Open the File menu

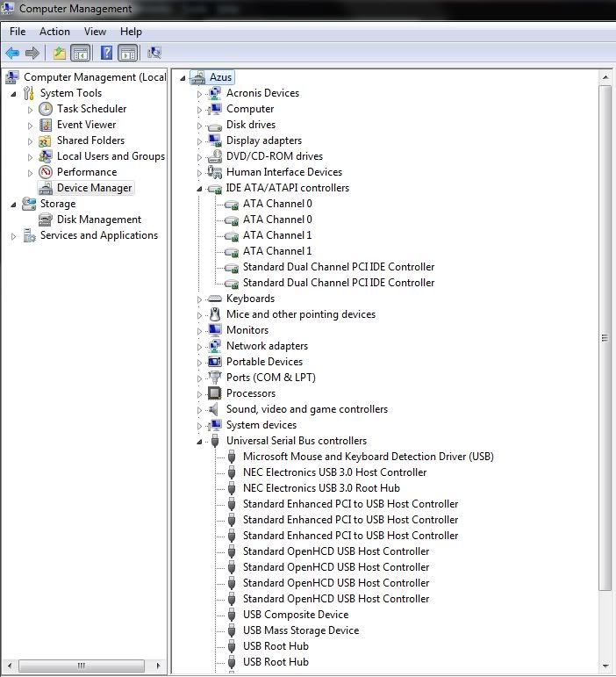[18, 32]
